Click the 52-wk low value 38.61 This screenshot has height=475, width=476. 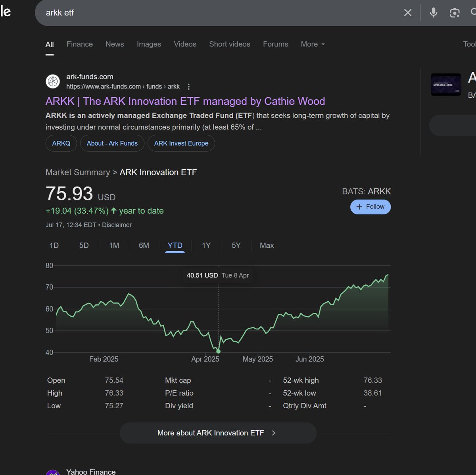coord(373,393)
